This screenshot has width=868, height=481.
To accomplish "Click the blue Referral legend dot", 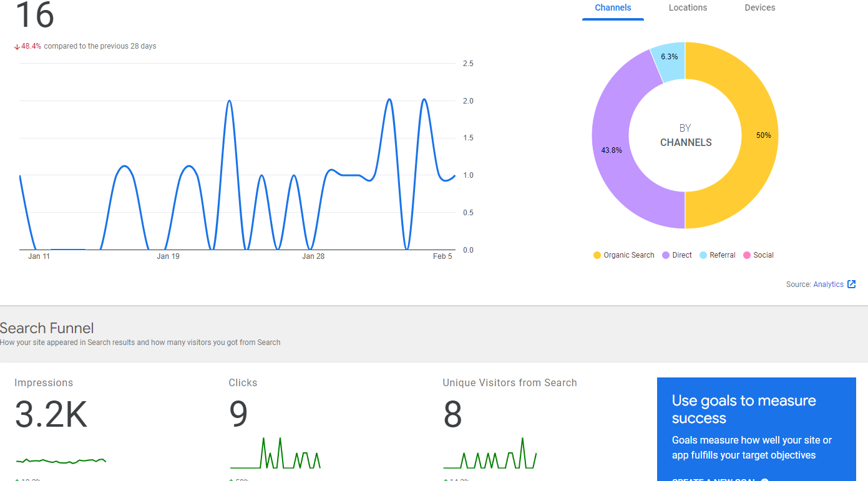I will [x=703, y=255].
